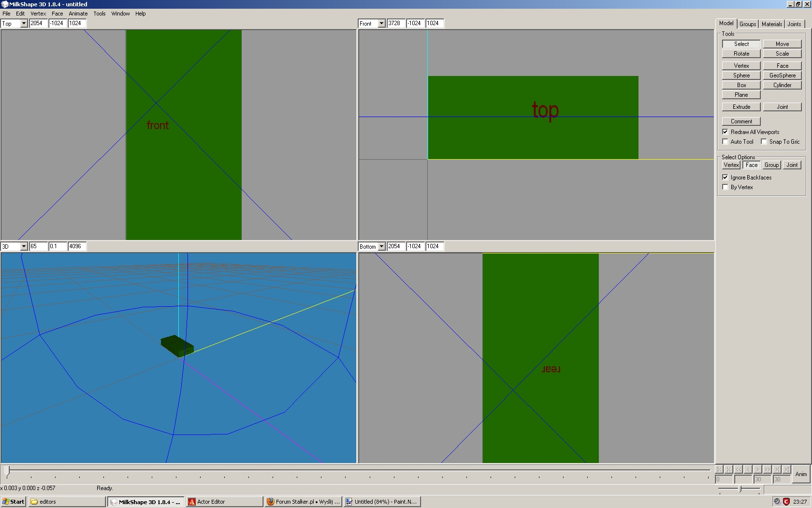This screenshot has height=508, width=812.
Task: Open the Window menu
Action: tap(120, 14)
